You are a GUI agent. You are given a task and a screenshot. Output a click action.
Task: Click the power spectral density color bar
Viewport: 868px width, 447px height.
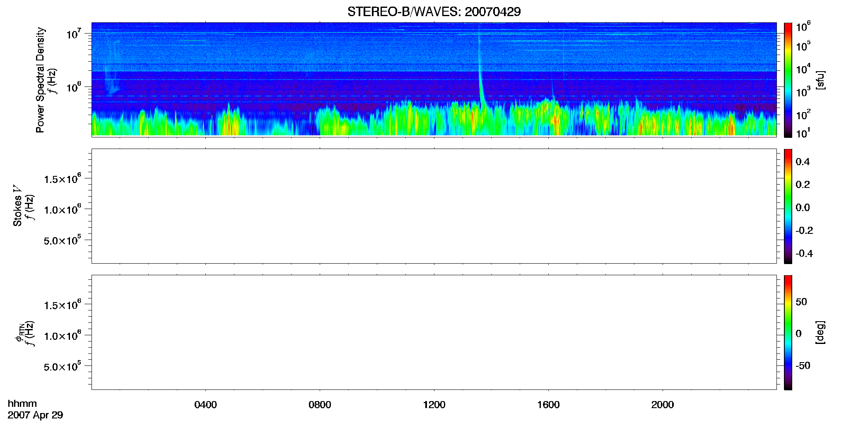[x=788, y=80]
